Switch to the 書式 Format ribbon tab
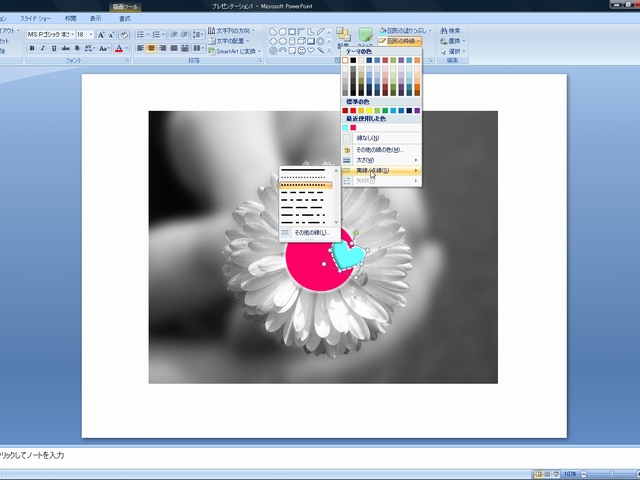Screen dimensions: 640x480 pyautogui.click(x=125, y=18)
